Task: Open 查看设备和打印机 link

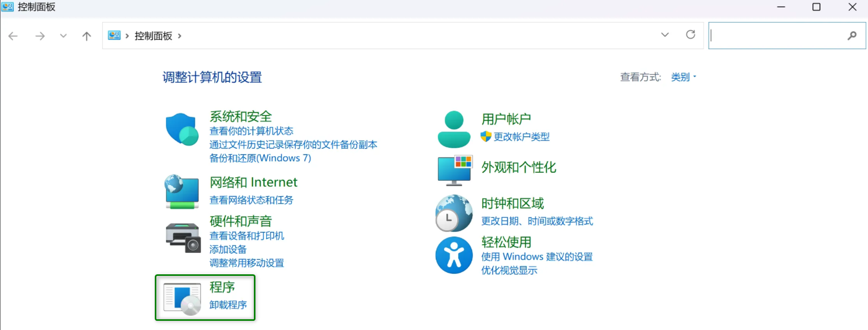Action: [247, 236]
